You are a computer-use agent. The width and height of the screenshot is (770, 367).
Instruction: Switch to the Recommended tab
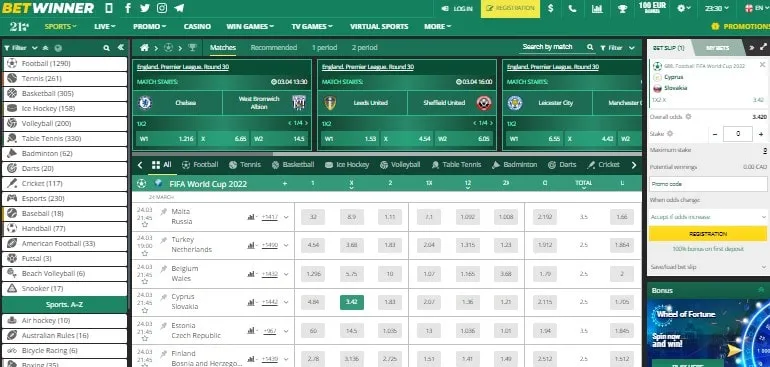(274, 48)
